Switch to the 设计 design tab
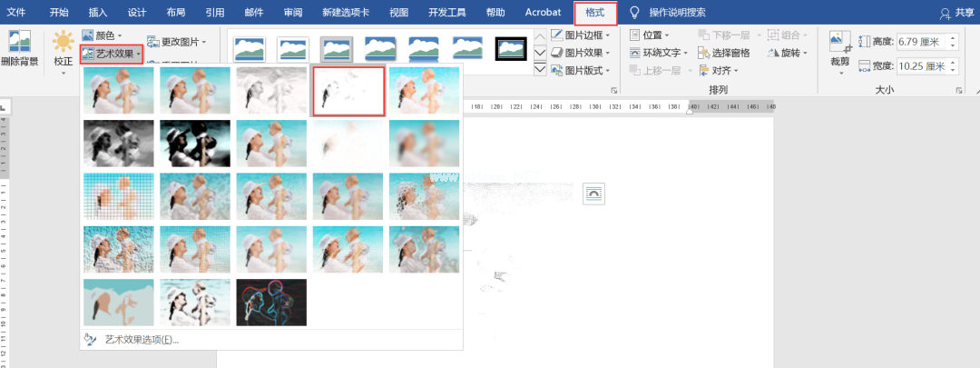This screenshot has width=980, height=368. [137, 13]
